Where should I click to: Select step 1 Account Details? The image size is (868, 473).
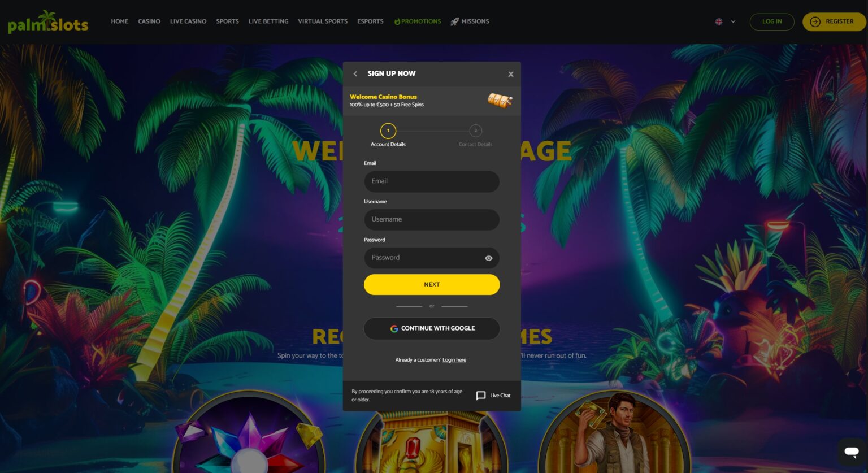[388, 131]
